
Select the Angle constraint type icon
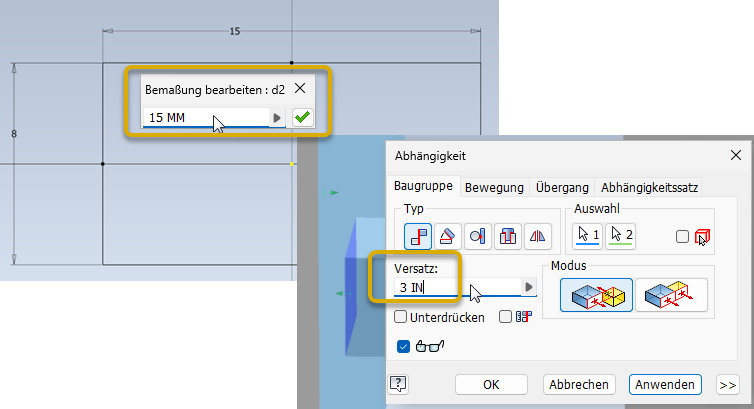(x=448, y=236)
